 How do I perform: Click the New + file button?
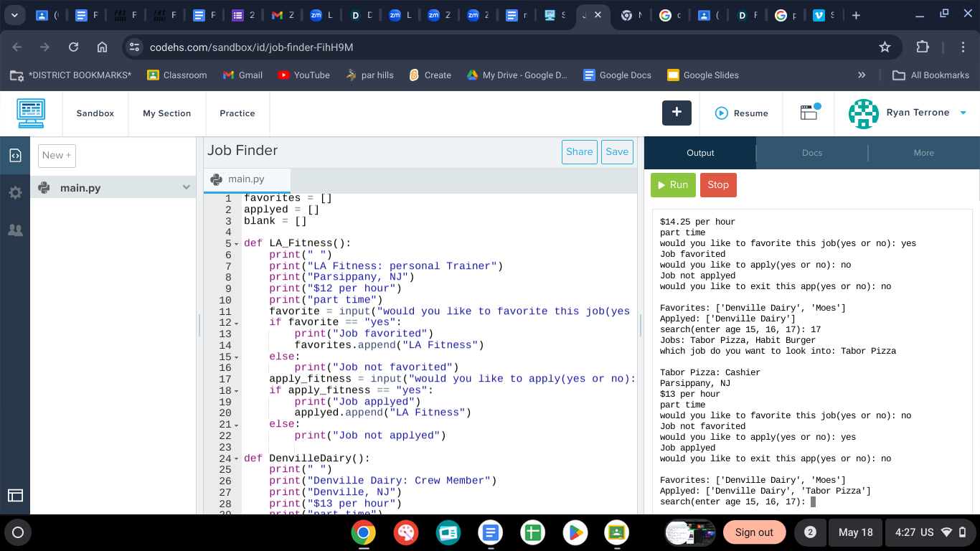coord(57,155)
